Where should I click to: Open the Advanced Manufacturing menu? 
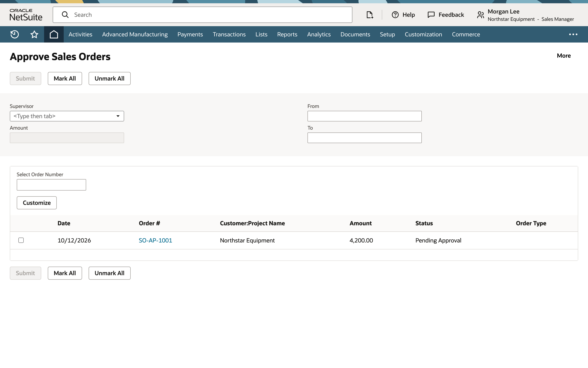click(x=135, y=34)
